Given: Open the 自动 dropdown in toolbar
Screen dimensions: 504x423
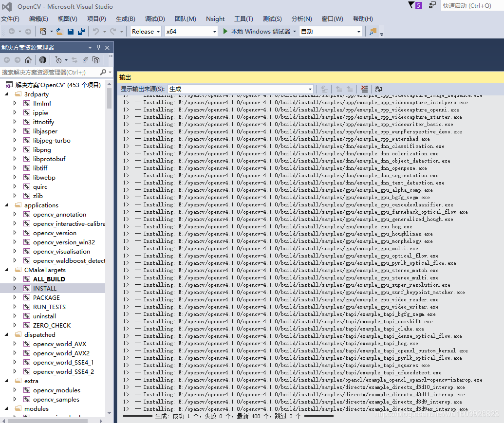Looking at the screenshot, I should coord(331,32).
